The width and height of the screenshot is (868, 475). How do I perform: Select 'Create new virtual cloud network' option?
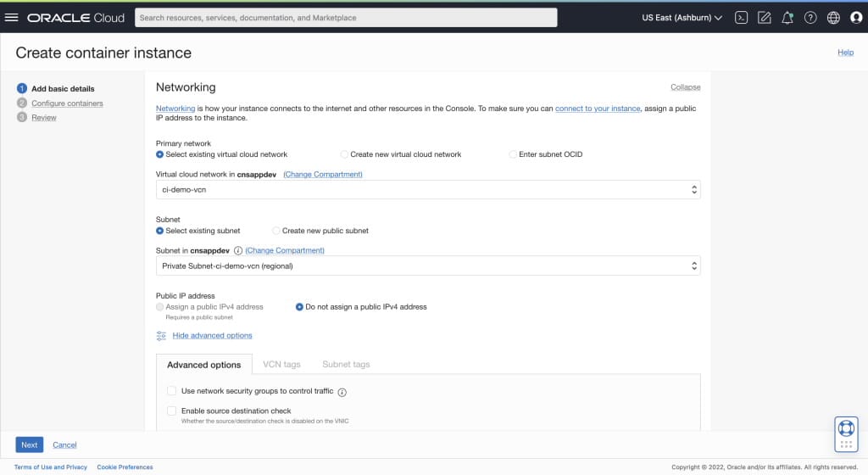click(344, 154)
